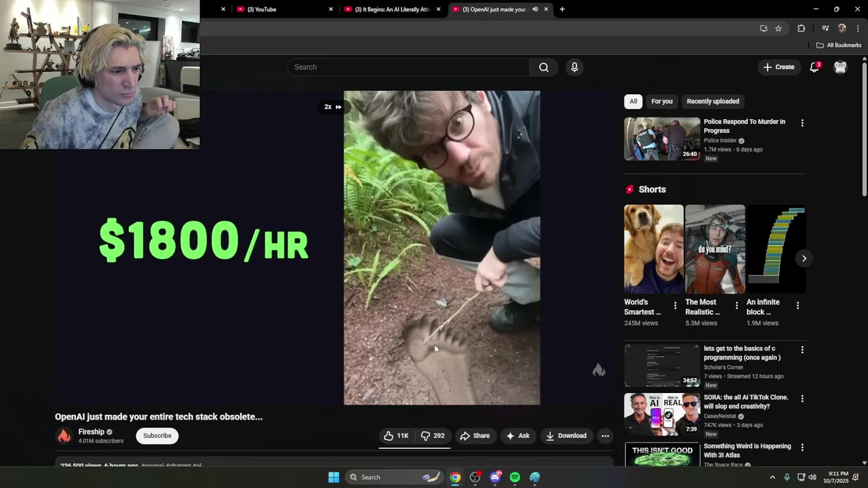Image resolution: width=868 pixels, height=488 pixels.
Task: Open World's Smartest Short thumbnail
Action: [x=654, y=249]
